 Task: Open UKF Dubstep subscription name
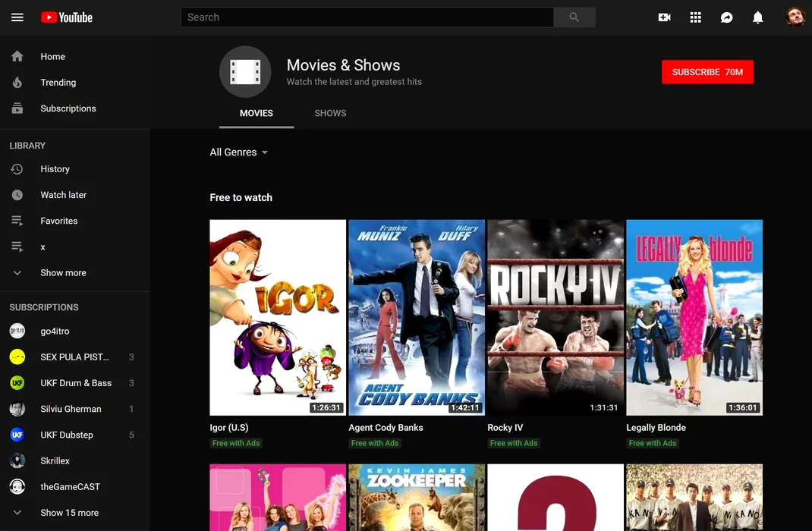[x=67, y=435]
